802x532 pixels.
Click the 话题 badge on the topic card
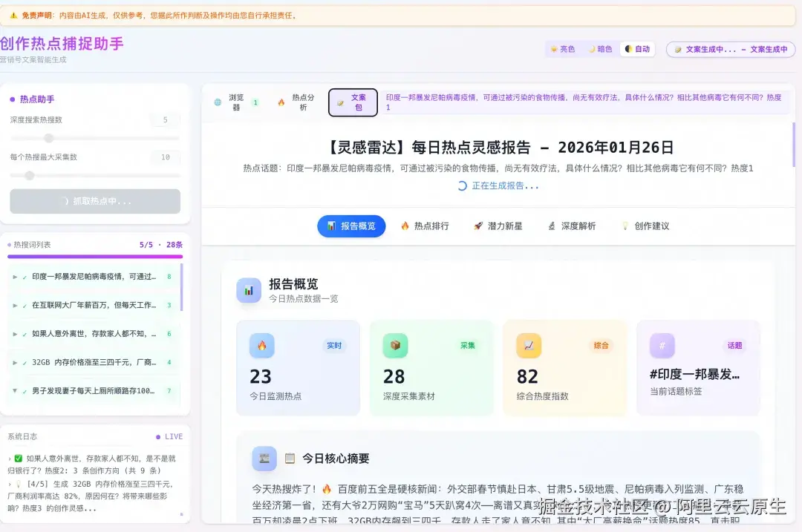click(x=734, y=346)
